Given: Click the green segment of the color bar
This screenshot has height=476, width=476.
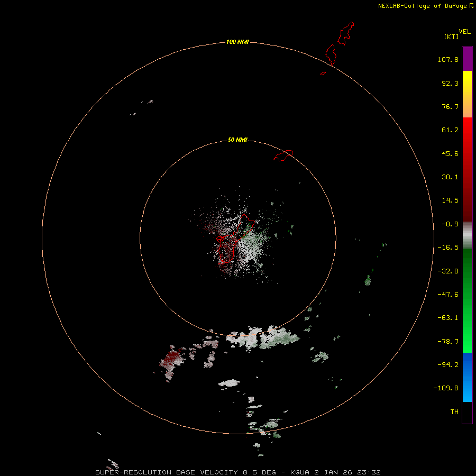Looking at the screenshot, I should (467, 300).
